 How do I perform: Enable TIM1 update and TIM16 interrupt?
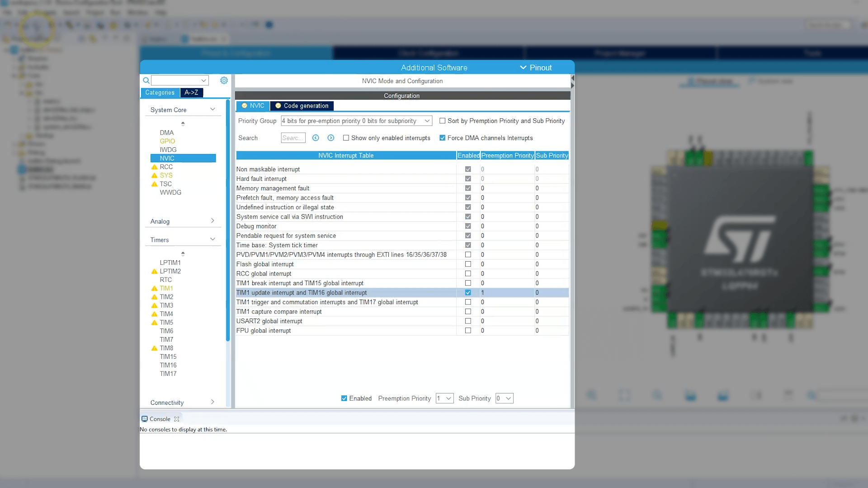(467, 292)
